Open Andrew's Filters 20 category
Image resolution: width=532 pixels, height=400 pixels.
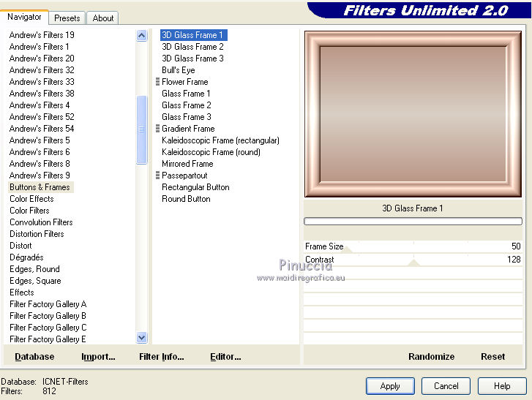(42, 59)
